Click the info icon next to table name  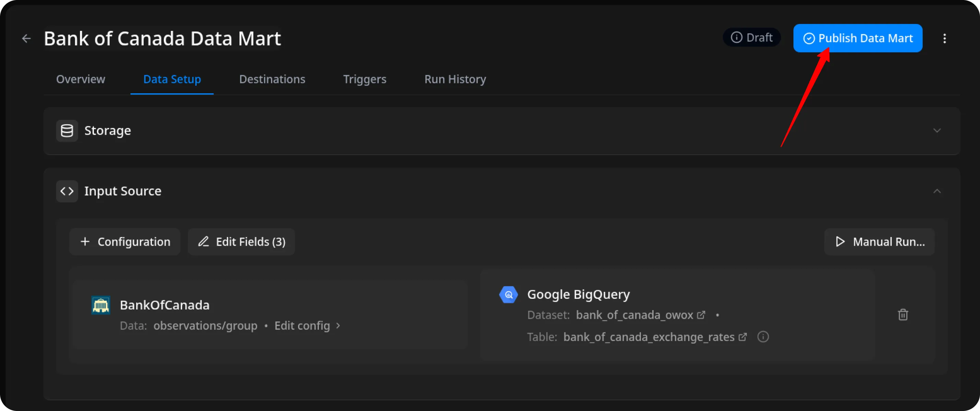tap(763, 337)
